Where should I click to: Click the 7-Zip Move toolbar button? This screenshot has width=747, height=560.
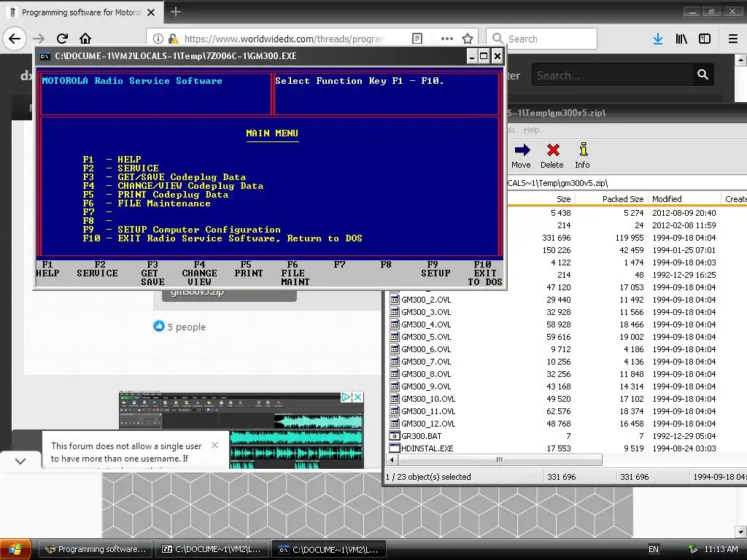pos(521,156)
